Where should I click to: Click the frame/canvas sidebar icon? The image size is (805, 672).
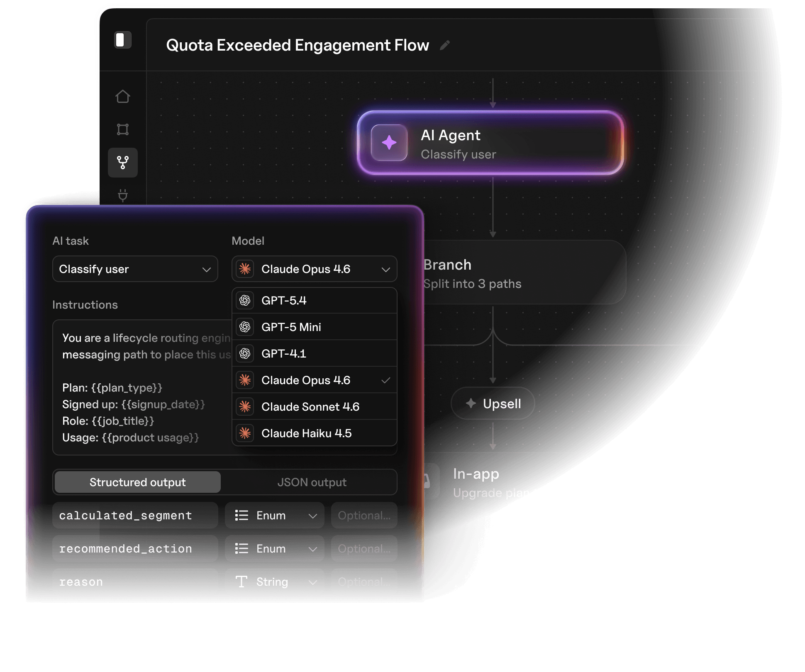(123, 129)
